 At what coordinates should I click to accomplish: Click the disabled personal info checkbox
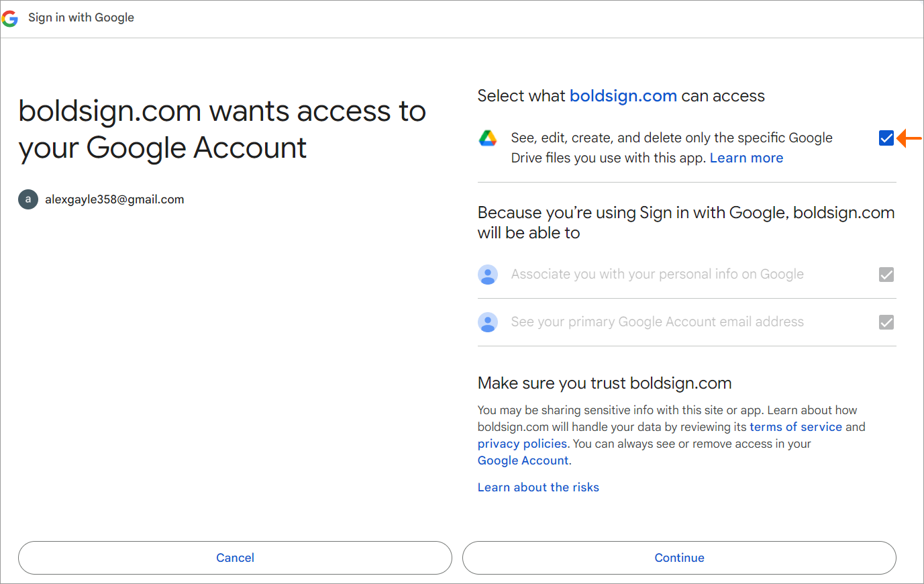886,275
